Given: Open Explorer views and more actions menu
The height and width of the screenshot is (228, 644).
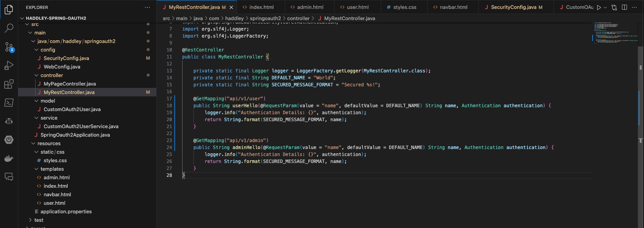Looking at the screenshot, I should coord(147,7).
